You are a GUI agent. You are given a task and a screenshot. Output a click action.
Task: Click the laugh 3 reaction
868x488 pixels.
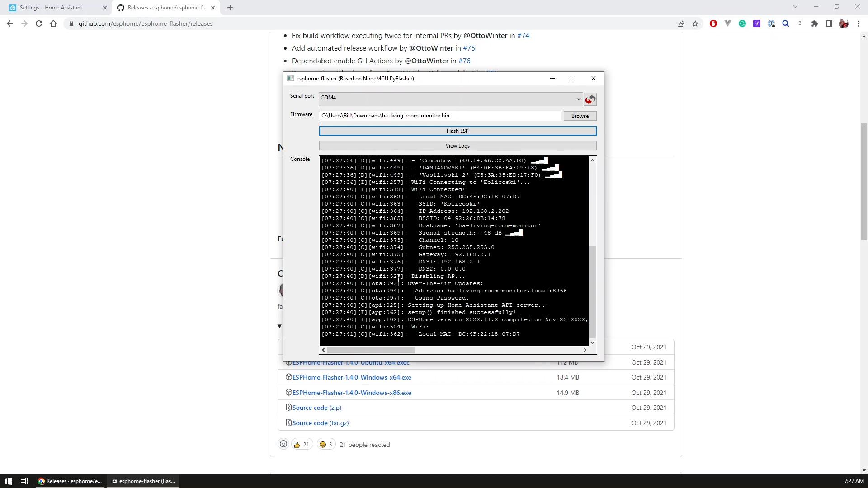coord(326,445)
